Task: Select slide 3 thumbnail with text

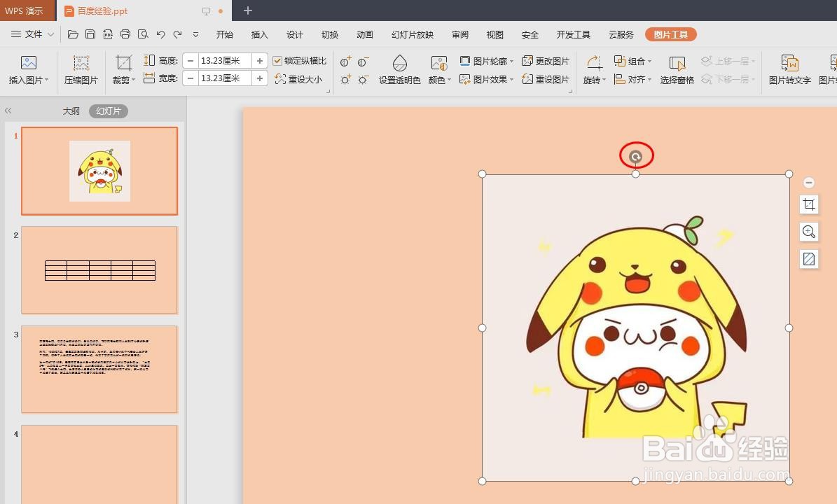Action: (99, 369)
